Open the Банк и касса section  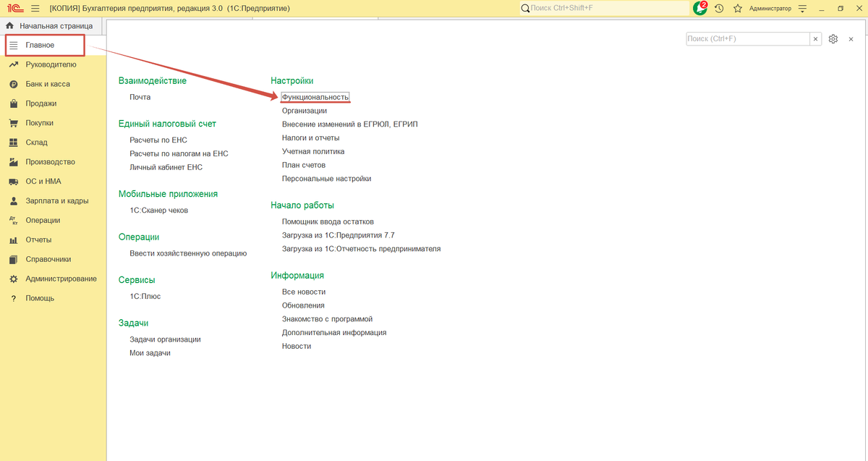pyautogui.click(x=48, y=84)
